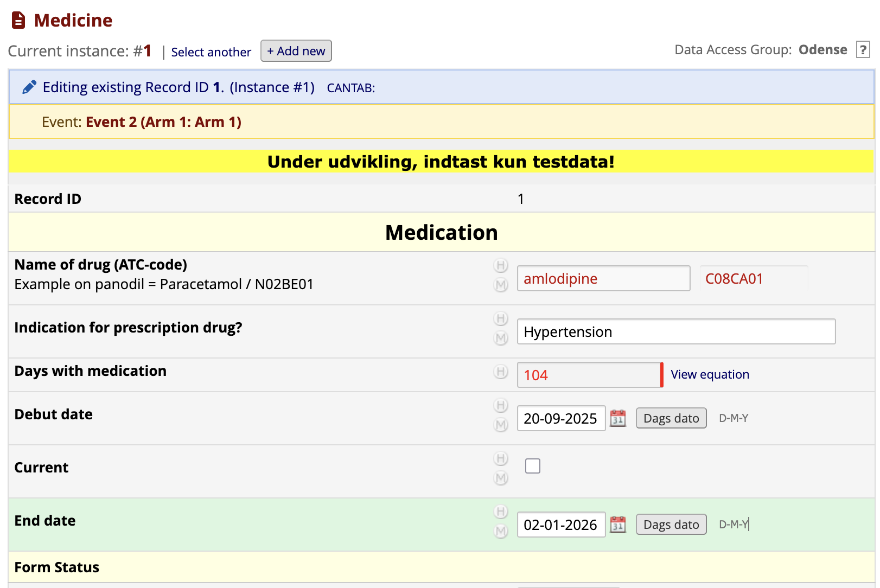The height and width of the screenshot is (588, 880).
Task: Open data history (H) for Indication field
Action: point(501,319)
